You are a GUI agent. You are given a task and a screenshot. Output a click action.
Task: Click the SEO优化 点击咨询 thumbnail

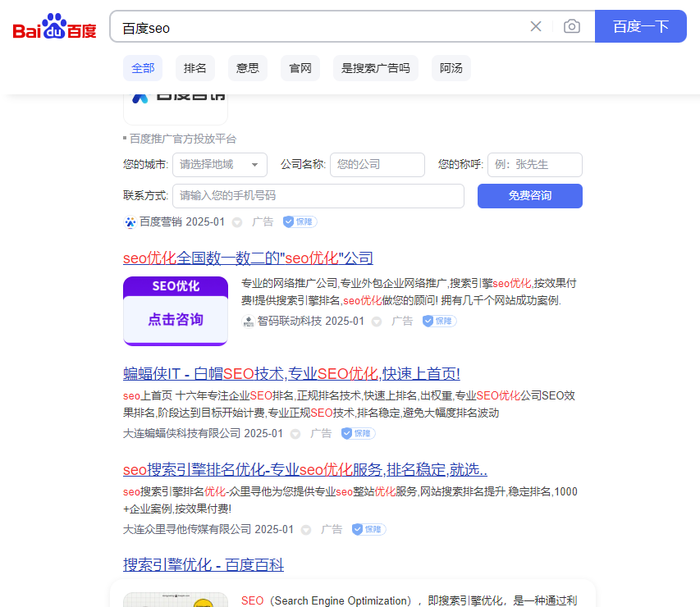(176, 311)
